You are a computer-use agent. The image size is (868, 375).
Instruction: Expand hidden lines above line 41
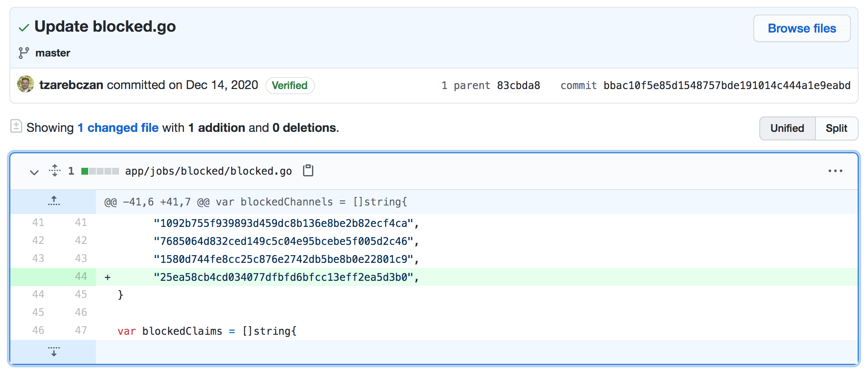pos(54,201)
